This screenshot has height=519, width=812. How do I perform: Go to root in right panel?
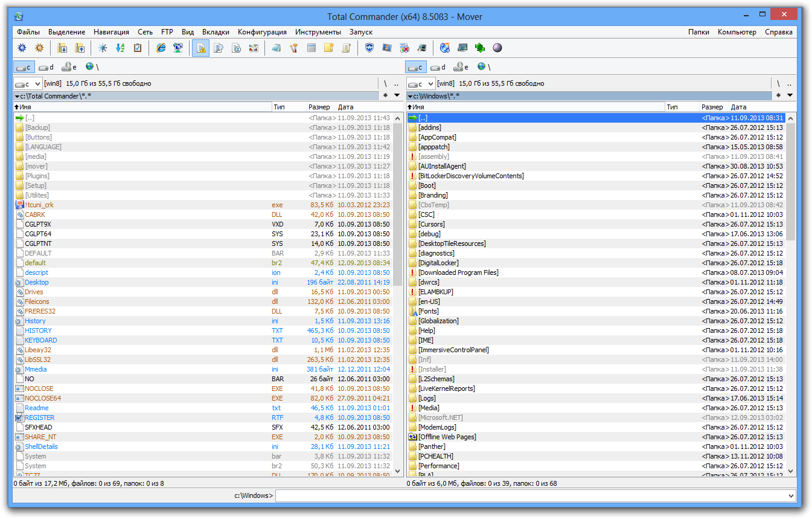point(778,83)
